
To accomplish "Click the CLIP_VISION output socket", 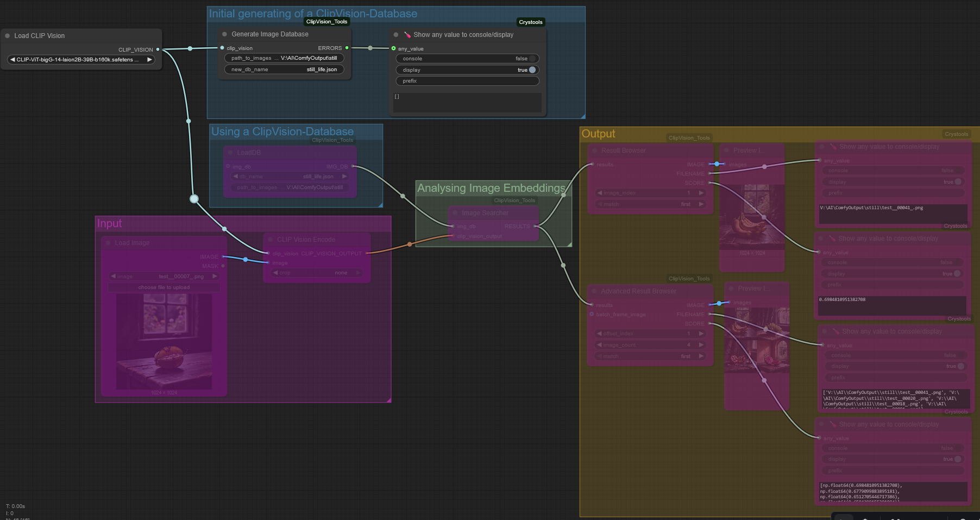I will coord(158,49).
